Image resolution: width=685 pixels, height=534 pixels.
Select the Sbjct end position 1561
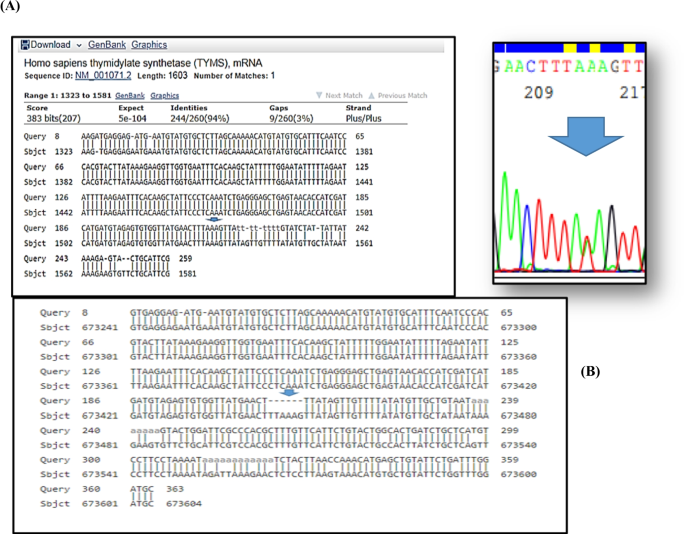(364, 243)
